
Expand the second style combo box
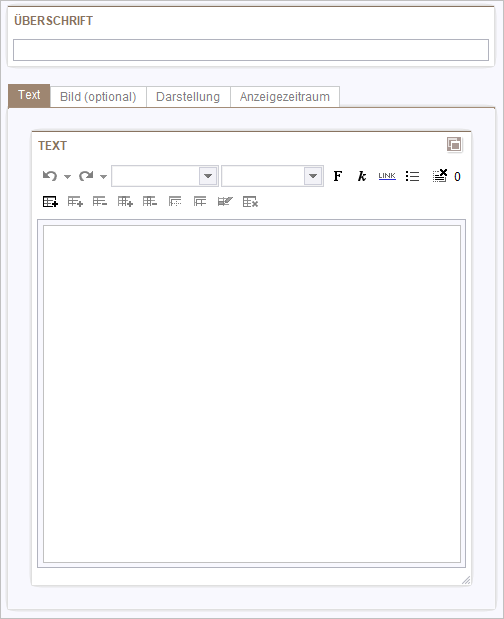(313, 176)
